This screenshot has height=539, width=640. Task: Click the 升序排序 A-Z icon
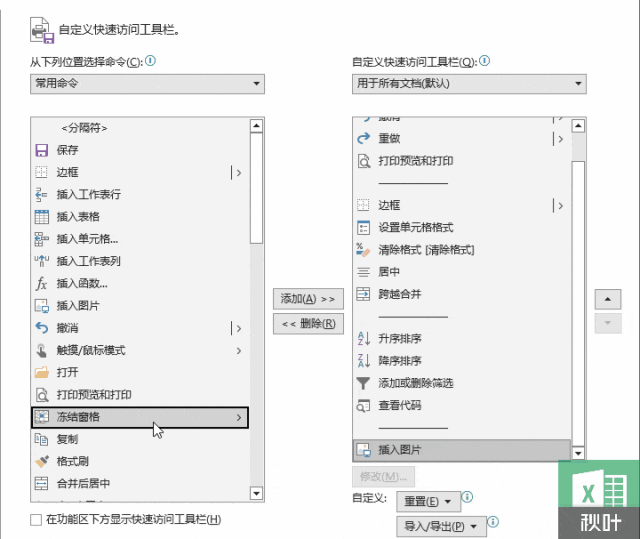tap(363, 339)
